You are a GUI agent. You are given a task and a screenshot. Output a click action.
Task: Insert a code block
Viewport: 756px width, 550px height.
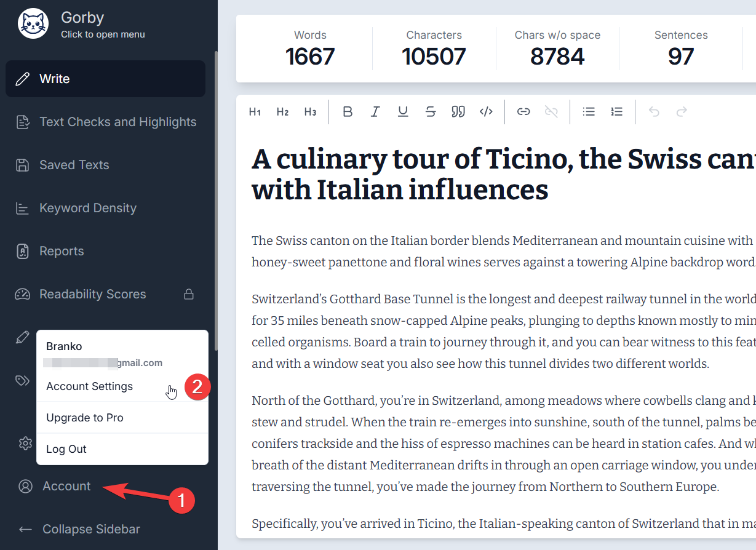[x=486, y=112]
